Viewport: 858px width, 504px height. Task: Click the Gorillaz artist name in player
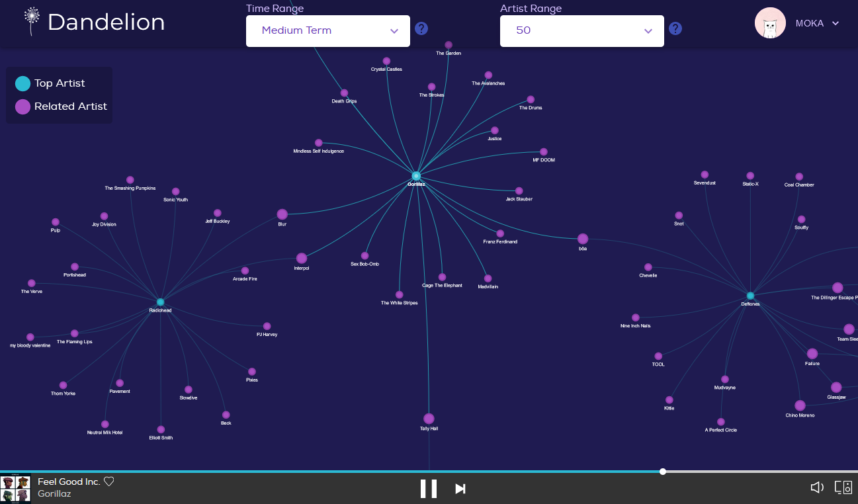(54, 494)
